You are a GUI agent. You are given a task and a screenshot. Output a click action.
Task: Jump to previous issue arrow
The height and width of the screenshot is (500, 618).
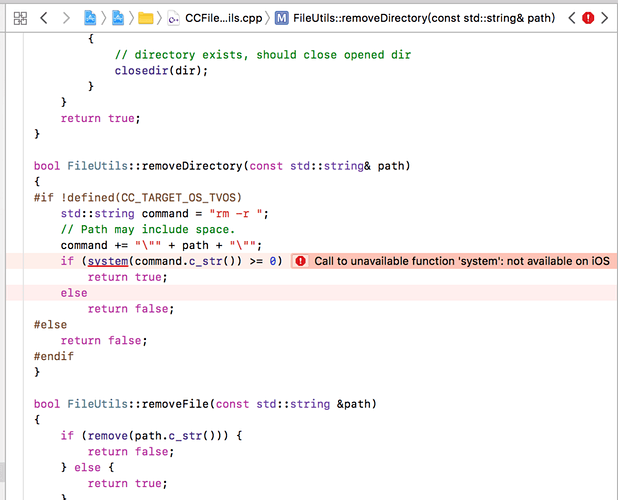(x=571, y=18)
